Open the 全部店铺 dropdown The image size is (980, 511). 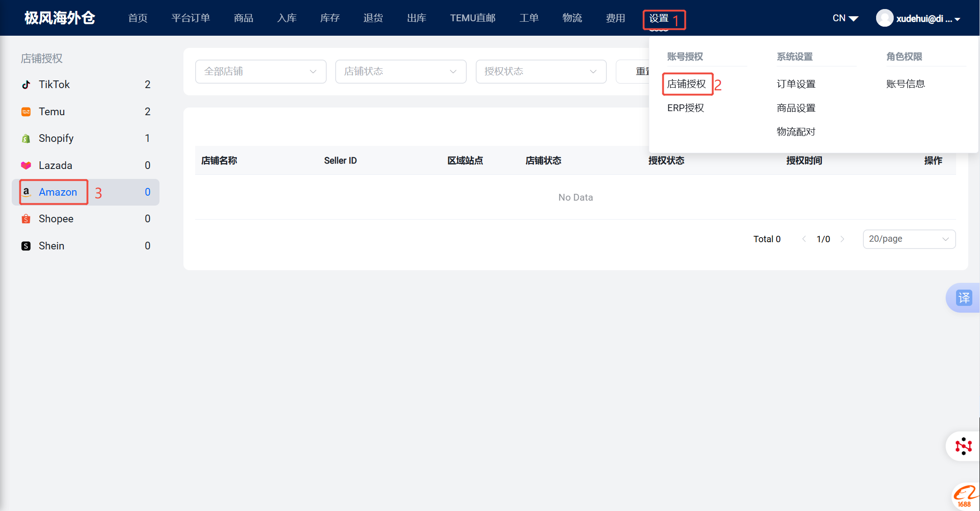[261, 71]
